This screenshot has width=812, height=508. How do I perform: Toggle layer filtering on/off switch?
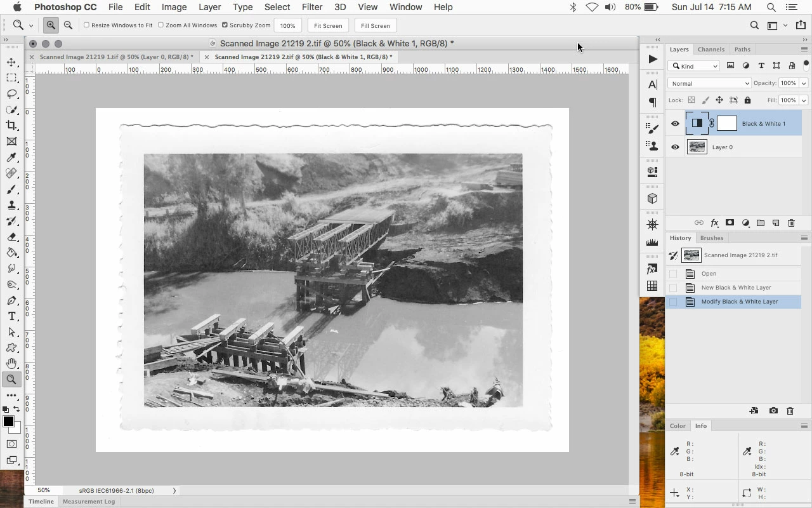click(x=806, y=65)
